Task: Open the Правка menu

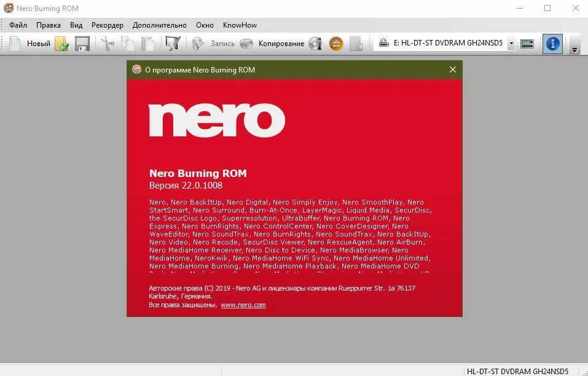Action: pos(49,25)
